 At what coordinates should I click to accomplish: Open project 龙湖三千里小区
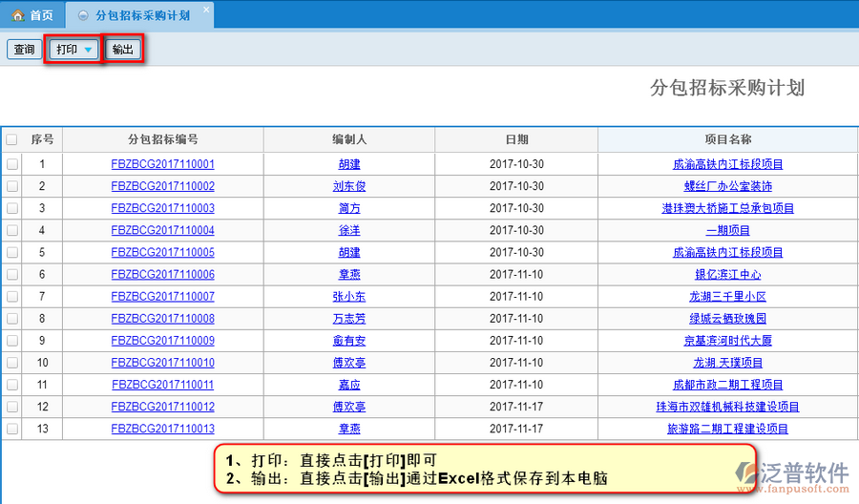[727, 297]
